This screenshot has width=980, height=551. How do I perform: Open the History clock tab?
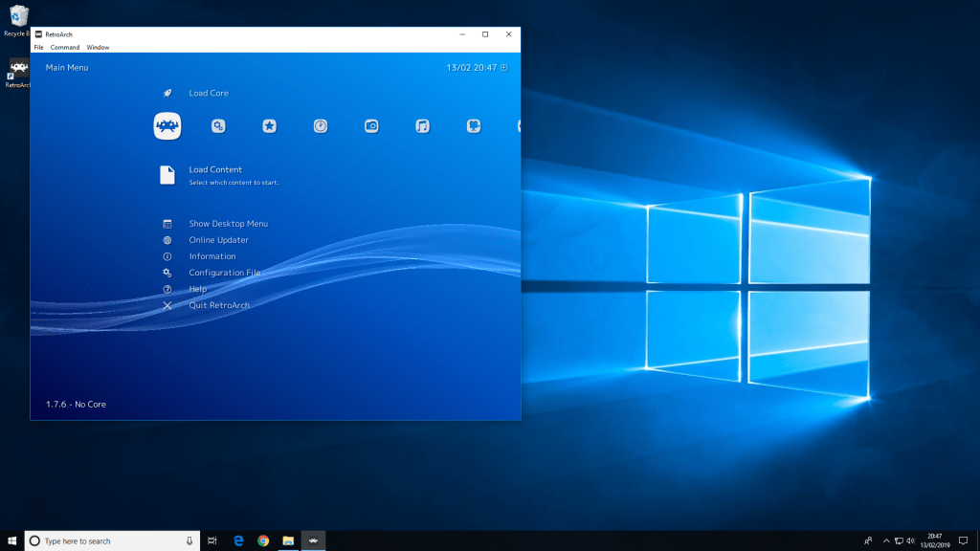[x=321, y=126]
